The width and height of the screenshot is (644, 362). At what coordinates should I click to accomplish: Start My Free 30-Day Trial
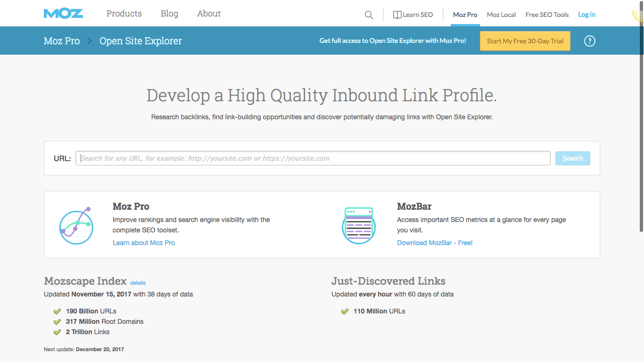(525, 41)
